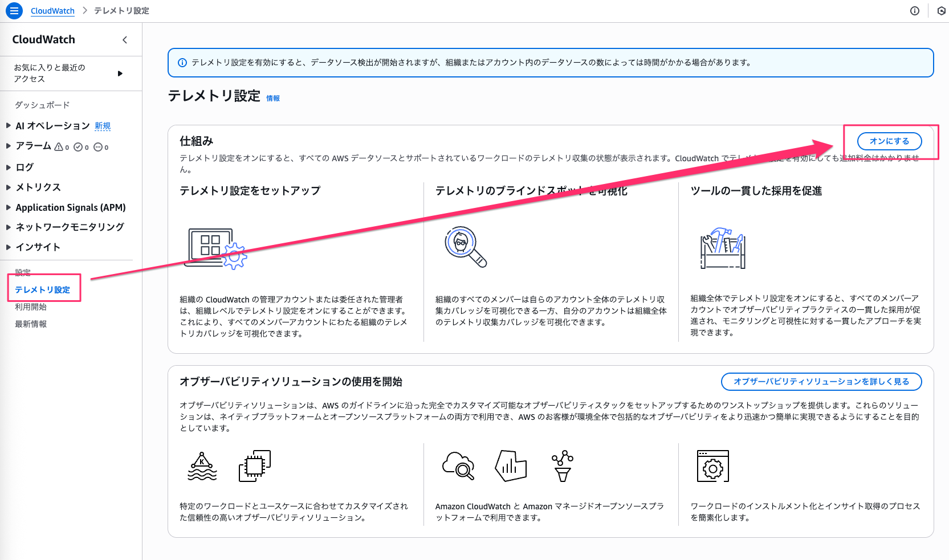Click the Kubernetes water waves icon
This screenshot has height=560, width=949.
202,466
